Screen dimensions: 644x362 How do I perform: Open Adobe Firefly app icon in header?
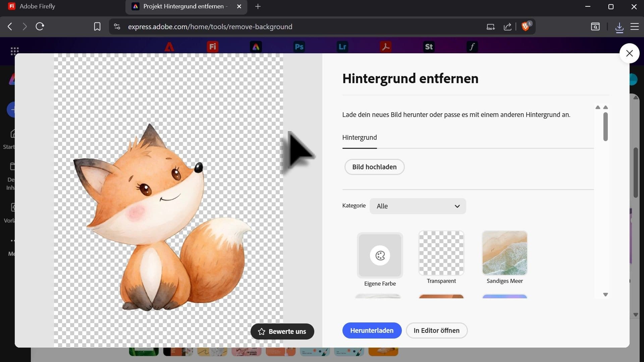[213, 47]
